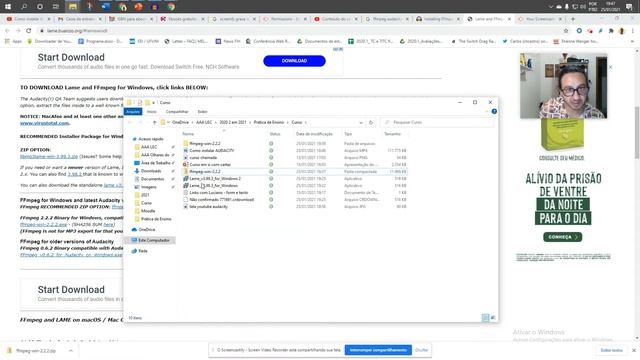Bookmark this page with the star icon
Screen dimensions: 640x360
566,31
